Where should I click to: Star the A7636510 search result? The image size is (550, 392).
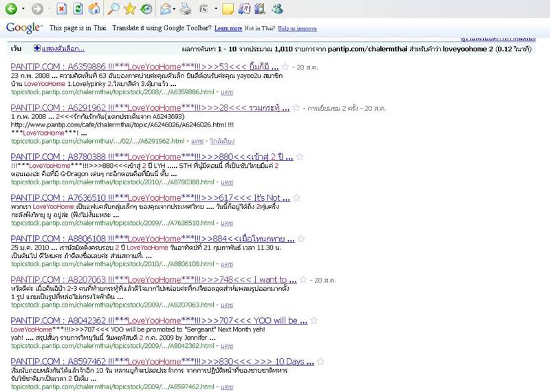click(297, 198)
